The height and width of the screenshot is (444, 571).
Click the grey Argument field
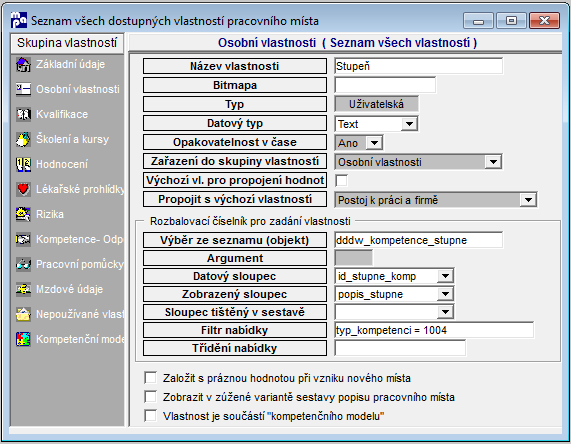point(354,258)
